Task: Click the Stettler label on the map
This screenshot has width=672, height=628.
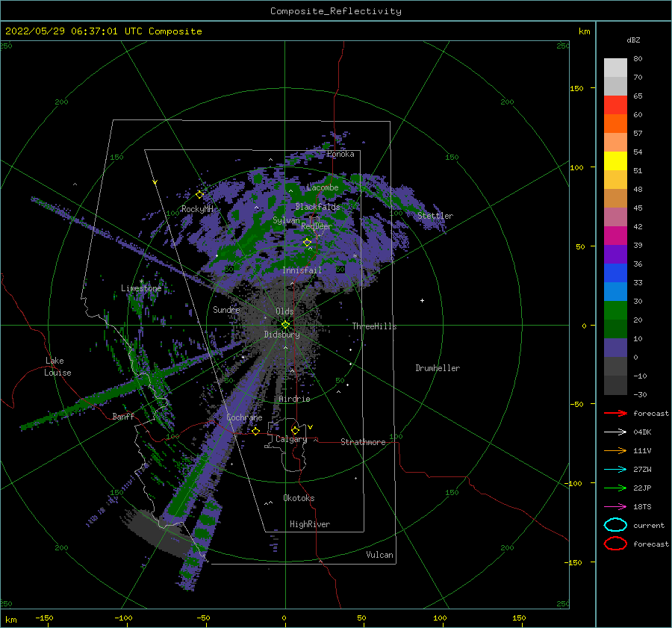Action: (x=435, y=216)
